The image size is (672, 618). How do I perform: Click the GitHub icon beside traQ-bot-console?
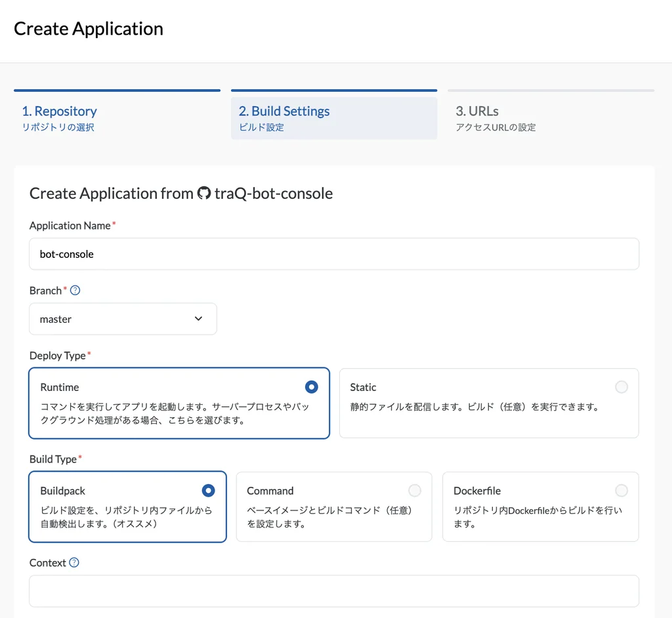204,194
